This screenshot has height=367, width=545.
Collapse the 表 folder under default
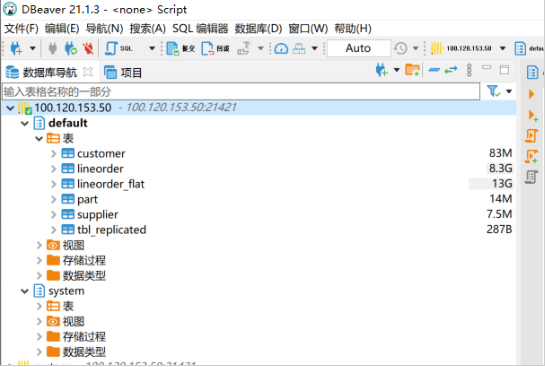[x=39, y=139]
